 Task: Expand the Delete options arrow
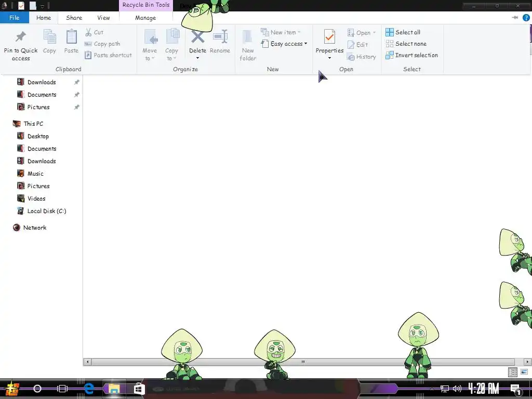(x=197, y=58)
